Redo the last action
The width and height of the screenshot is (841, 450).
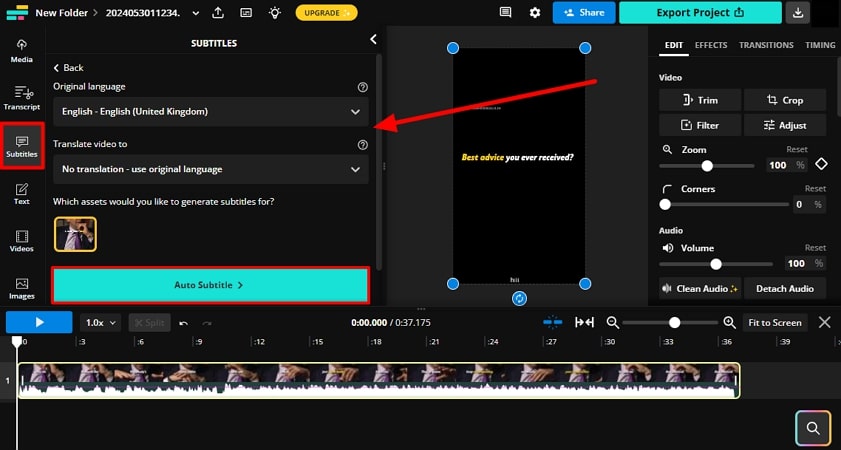(207, 323)
